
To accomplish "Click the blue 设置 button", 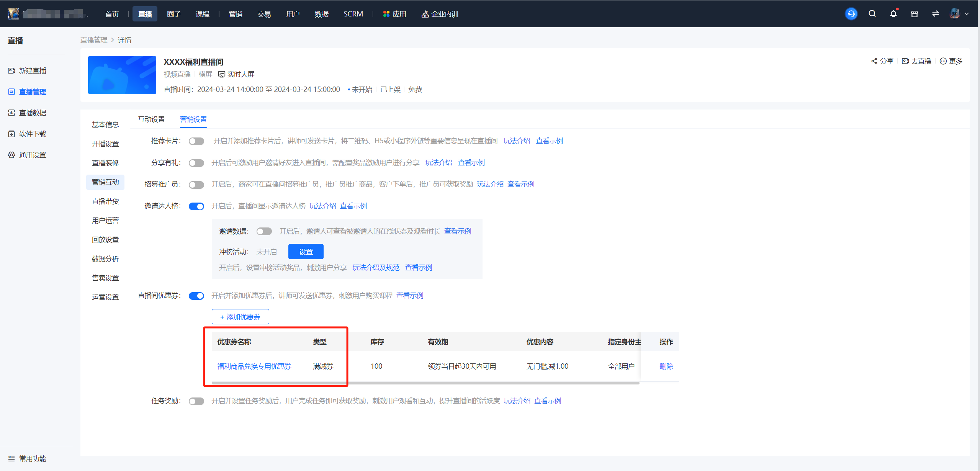I will pyautogui.click(x=306, y=252).
